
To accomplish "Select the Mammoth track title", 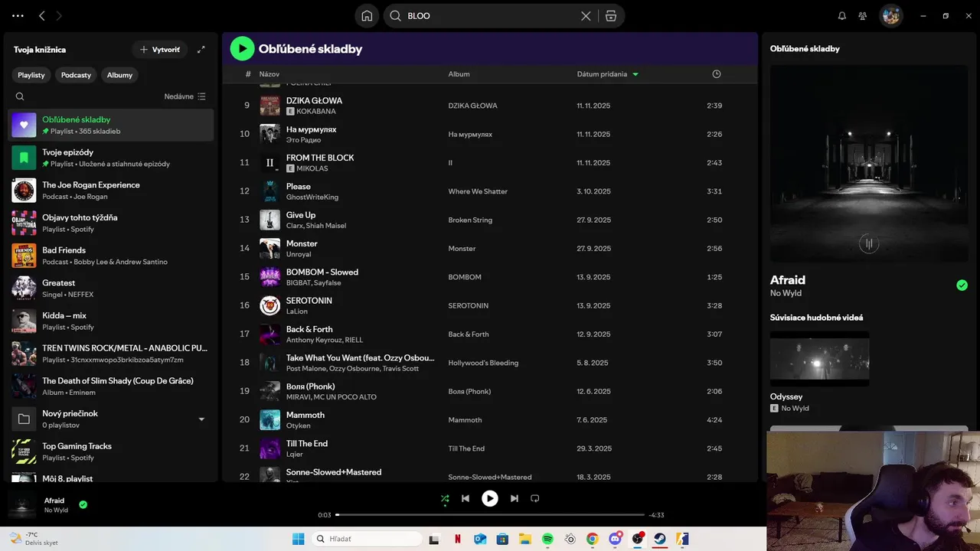I will click(305, 415).
